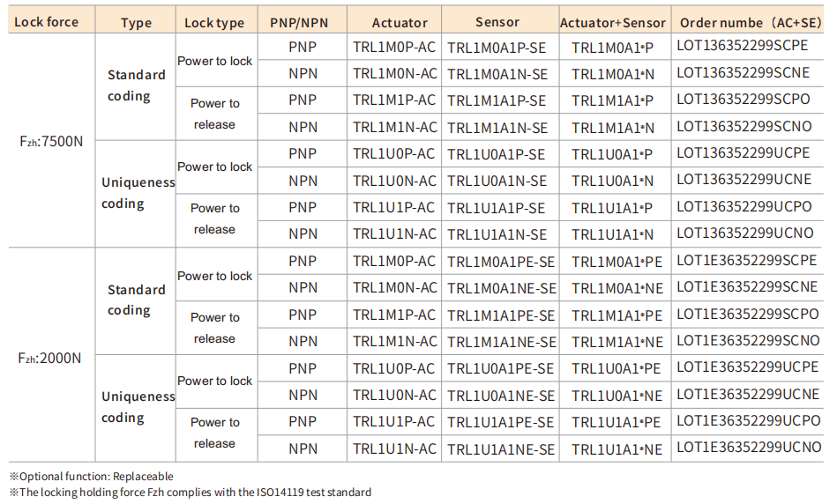Click order number LOT1E36352299UCNO
The height and width of the screenshot is (504, 837).
(x=748, y=448)
